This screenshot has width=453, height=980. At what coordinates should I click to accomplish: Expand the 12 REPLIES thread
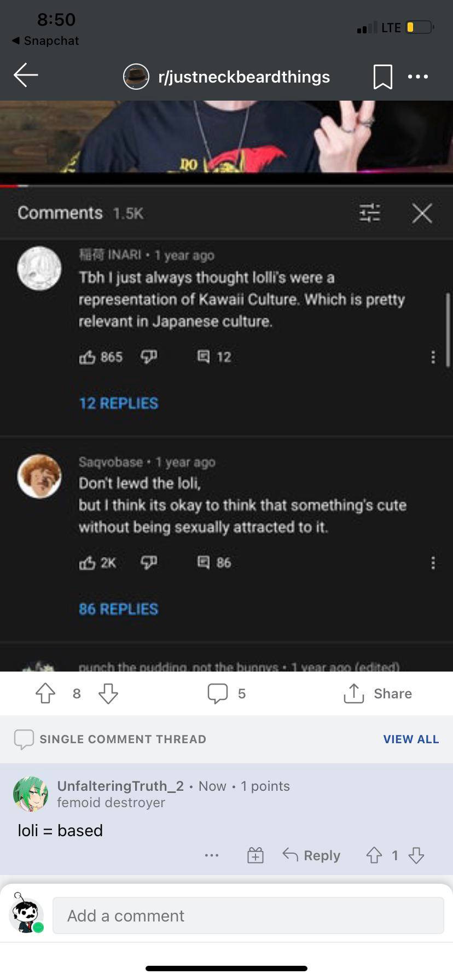pyautogui.click(x=118, y=403)
